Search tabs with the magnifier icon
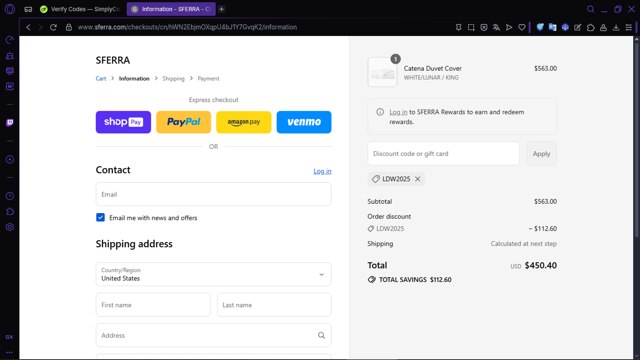640x360 pixels. (591, 9)
